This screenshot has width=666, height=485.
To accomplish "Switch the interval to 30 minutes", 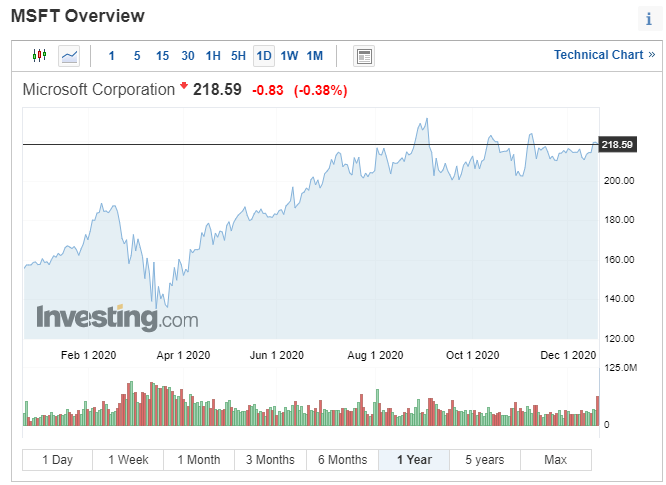I will point(188,56).
